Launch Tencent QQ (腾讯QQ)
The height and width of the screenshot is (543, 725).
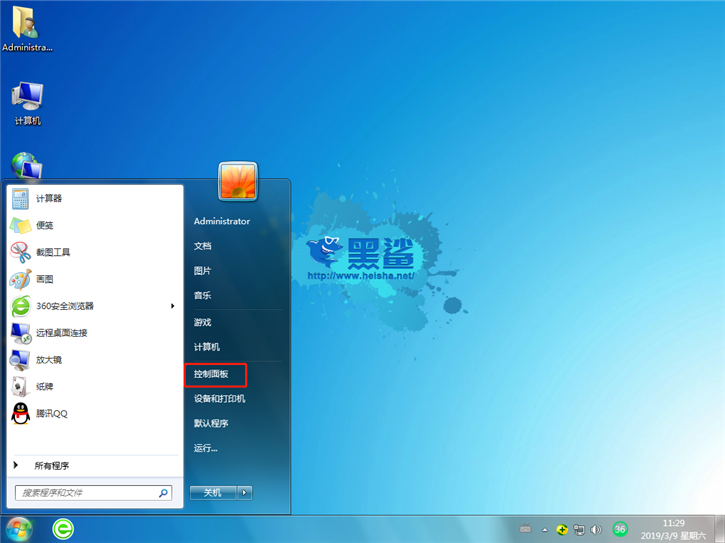(52, 413)
